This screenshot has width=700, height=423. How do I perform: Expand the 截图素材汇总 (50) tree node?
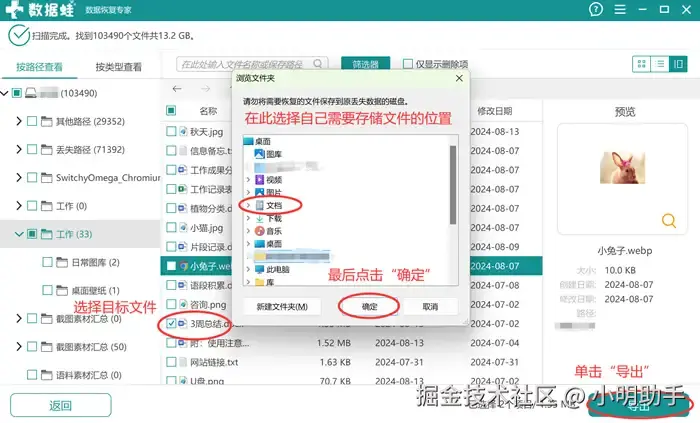pos(19,346)
